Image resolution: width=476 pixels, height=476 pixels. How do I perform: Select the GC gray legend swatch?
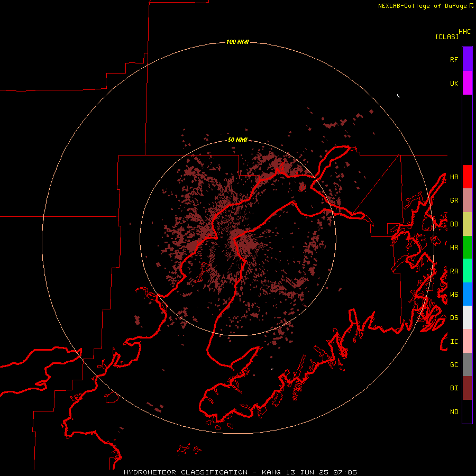(x=467, y=364)
